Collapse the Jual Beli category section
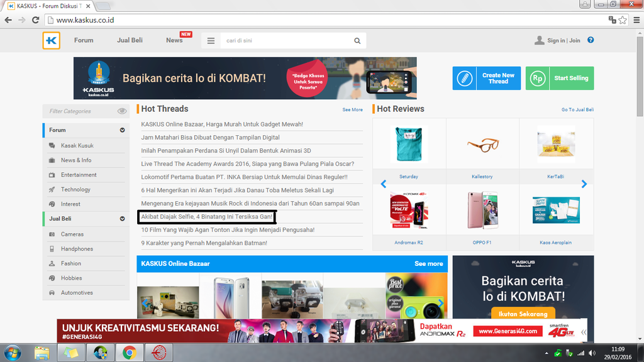644x362 pixels. 123,219
